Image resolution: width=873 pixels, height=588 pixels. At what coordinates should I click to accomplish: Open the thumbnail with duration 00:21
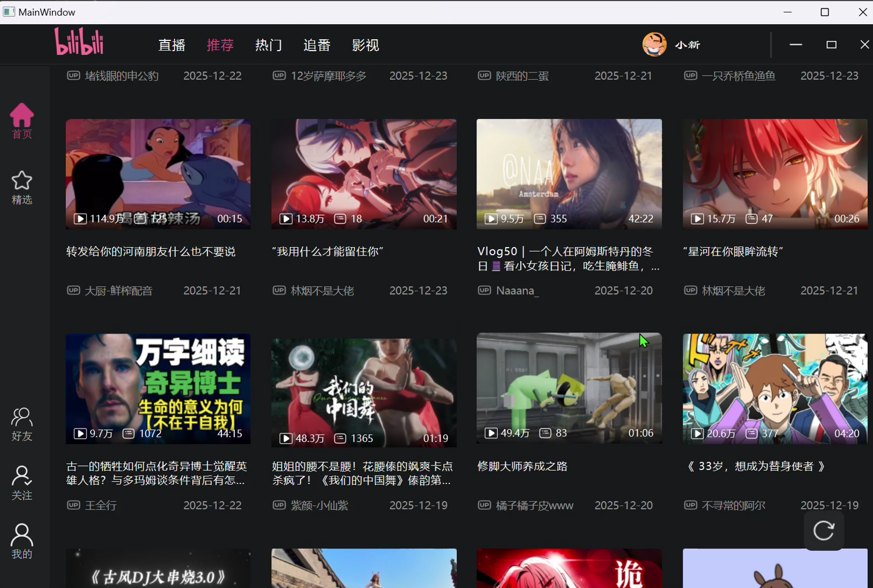point(363,174)
